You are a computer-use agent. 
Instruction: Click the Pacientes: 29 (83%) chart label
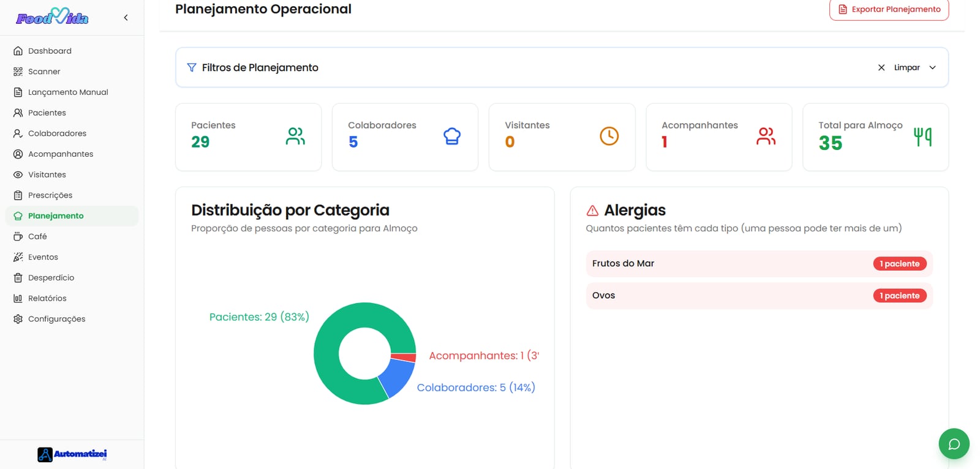pyautogui.click(x=259, y=317)
